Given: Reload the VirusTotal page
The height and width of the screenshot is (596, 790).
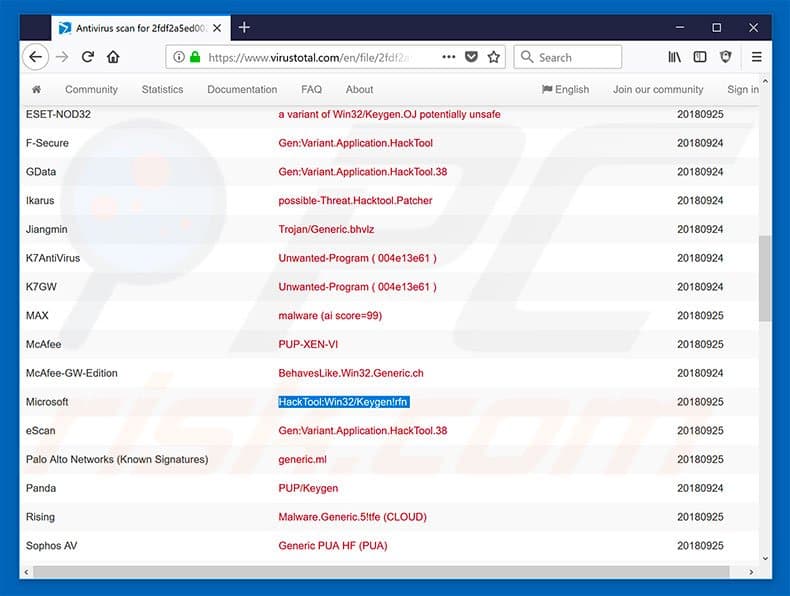Looking at the screenshot, I should pos(88,57).
